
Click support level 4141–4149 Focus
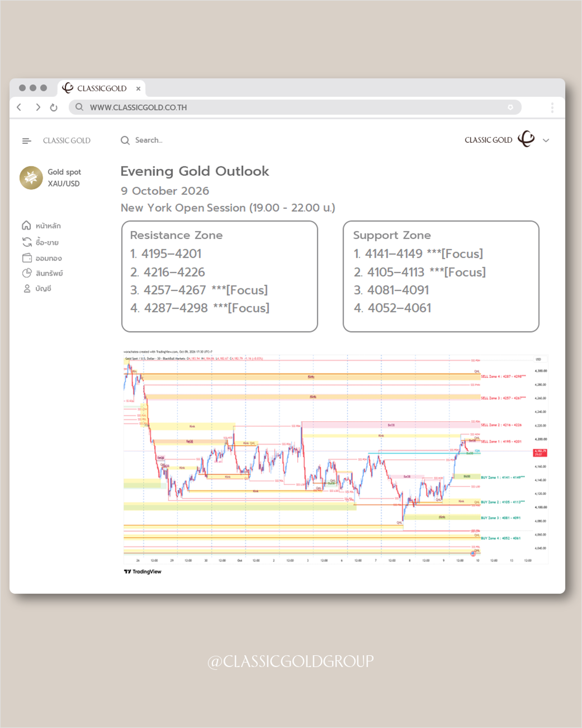tap(419, 254)
